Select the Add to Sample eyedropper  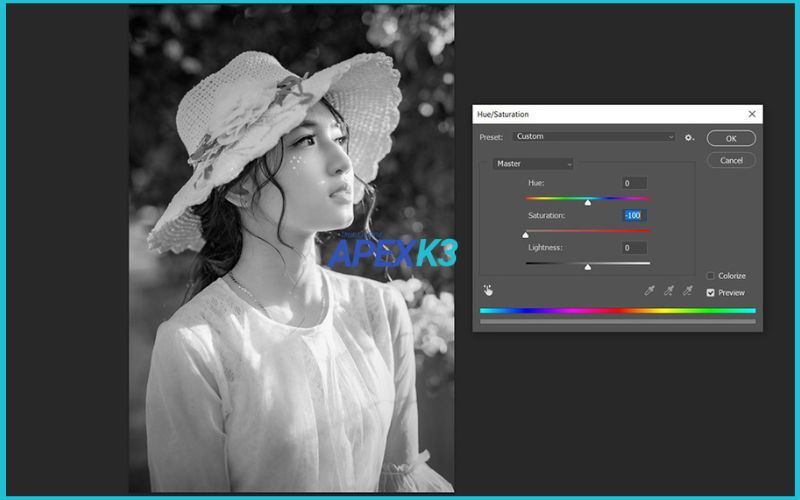tap(669, 291)
